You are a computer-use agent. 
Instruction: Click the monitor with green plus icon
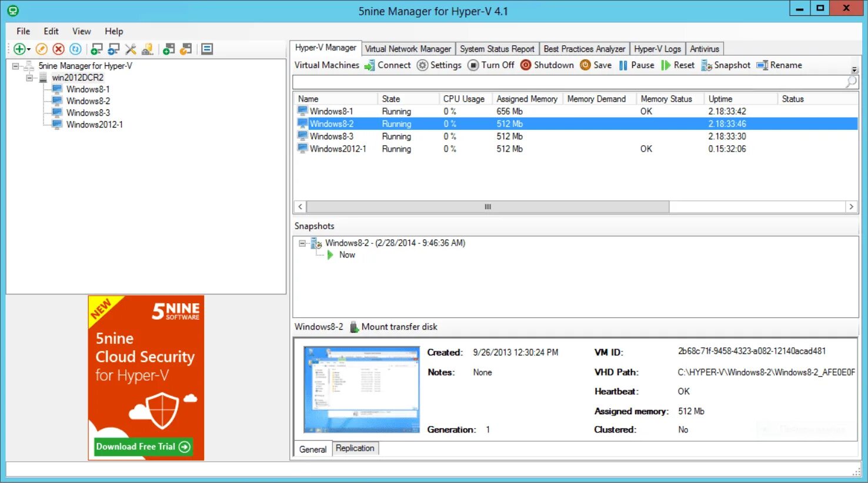pos(97,49)
